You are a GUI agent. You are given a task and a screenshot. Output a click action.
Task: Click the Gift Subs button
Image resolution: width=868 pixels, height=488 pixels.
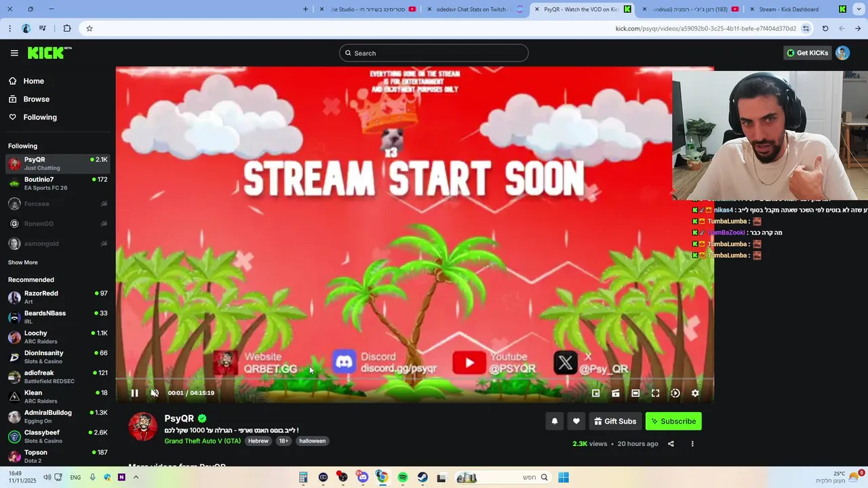(615, 421)
